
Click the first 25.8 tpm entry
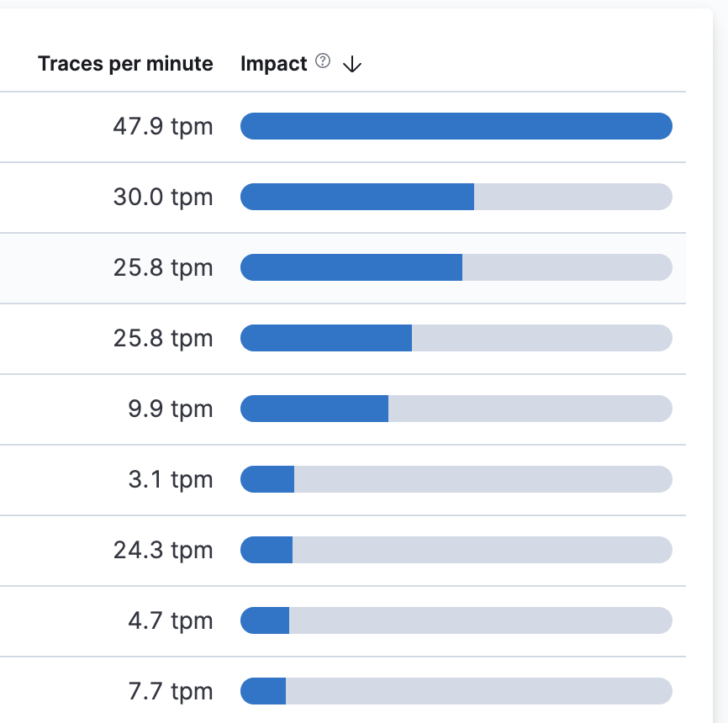point(163,267)
